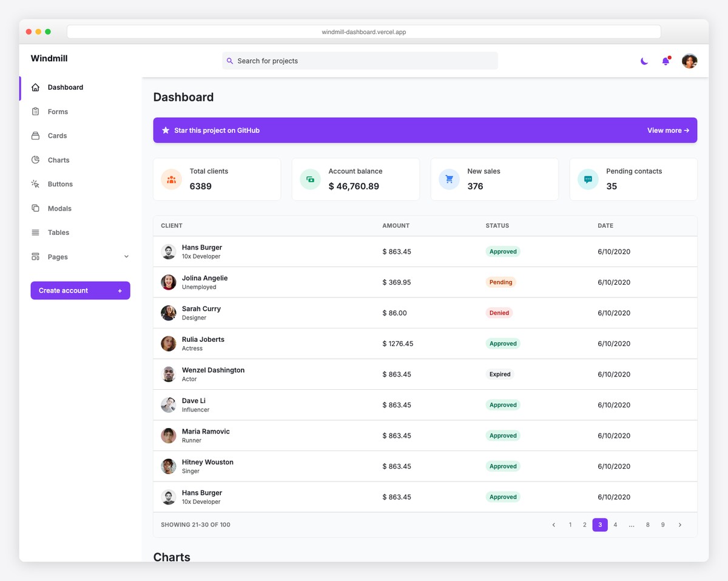728x581 pixels.
Task: Click the Search for projects input field
Action: click(360, 61)
